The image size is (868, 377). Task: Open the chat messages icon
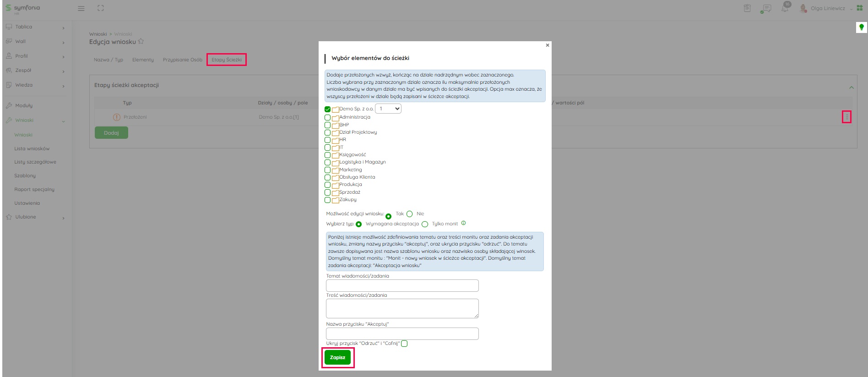(x=765, y=9)
